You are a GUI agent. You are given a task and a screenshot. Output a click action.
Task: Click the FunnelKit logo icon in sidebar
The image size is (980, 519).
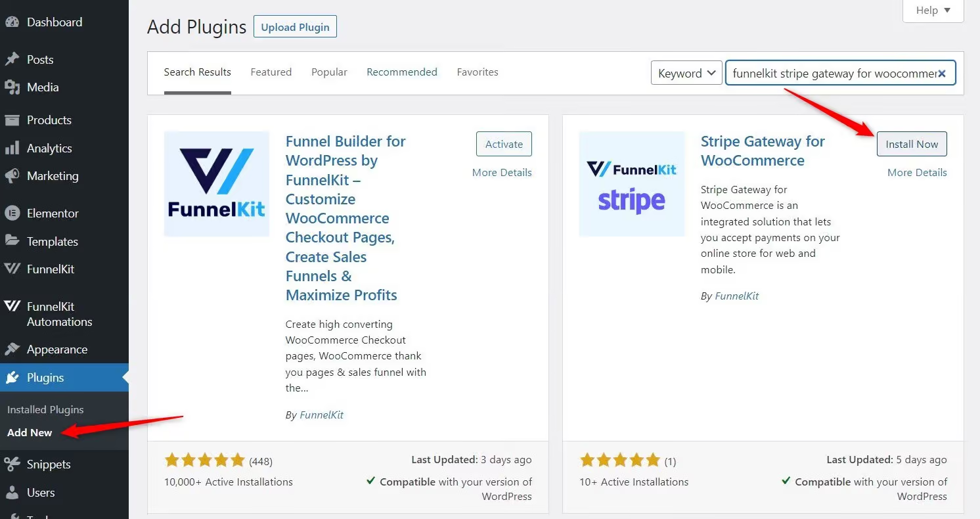click(12, 269)
